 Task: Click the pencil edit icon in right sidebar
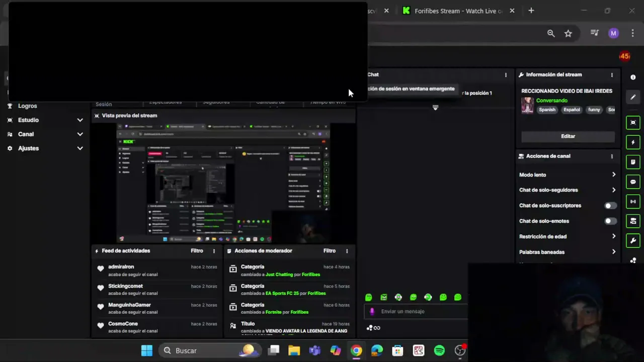coord(633,97)
